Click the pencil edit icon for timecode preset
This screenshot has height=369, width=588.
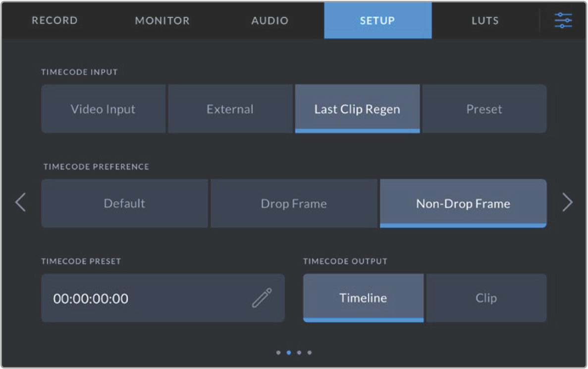(x=262, y=298)
